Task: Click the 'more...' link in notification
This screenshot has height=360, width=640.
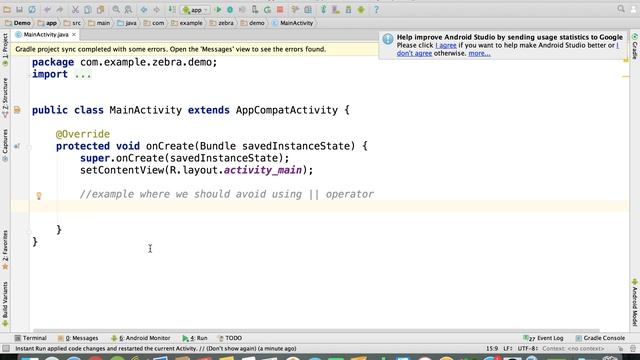Action: click(x=480, y=53)
